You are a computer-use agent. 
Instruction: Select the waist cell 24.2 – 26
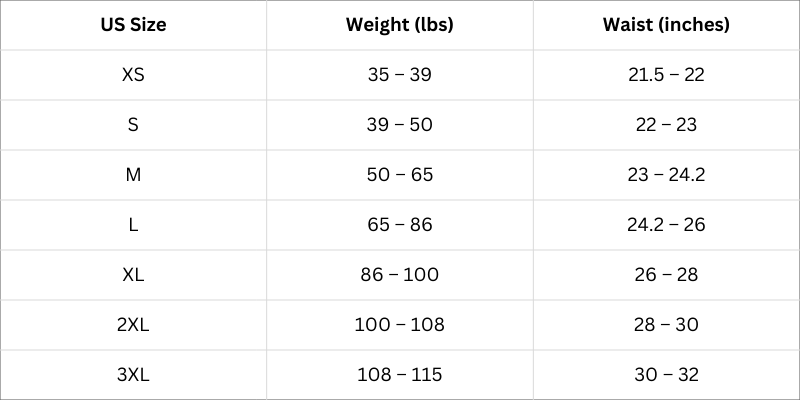(x=666, y=225)
